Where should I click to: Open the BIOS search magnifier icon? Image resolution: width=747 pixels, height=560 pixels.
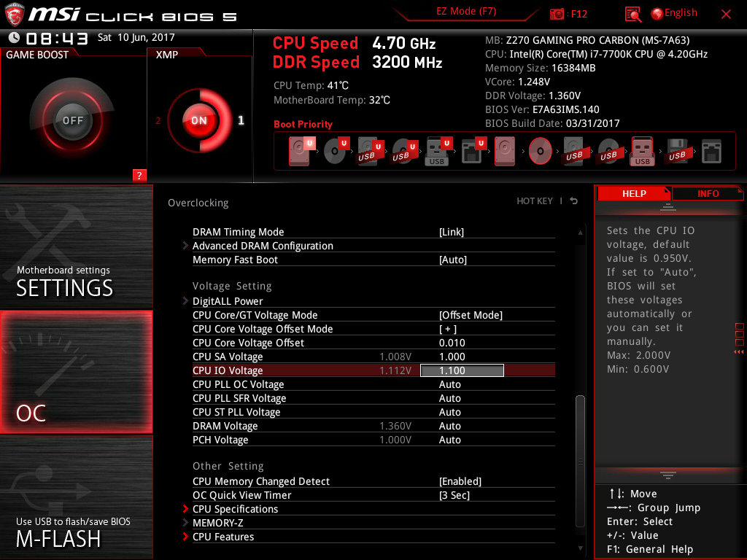633,15
